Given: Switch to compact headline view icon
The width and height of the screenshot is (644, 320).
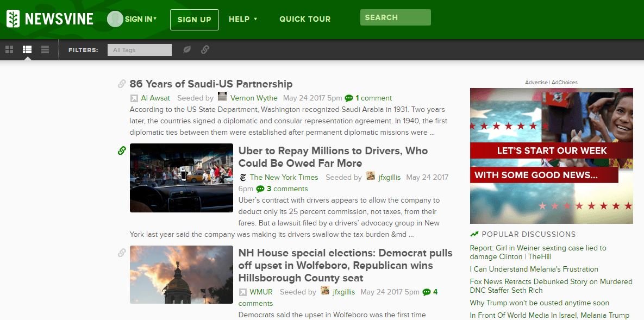Looking at the screenshot, I should click(45, 49).
